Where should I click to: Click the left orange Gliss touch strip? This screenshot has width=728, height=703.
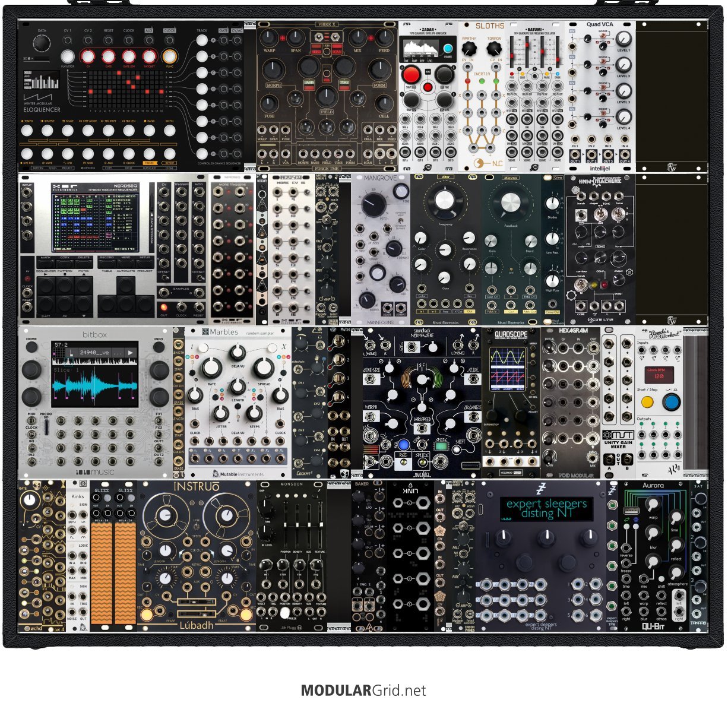click(x=102, y=574)
